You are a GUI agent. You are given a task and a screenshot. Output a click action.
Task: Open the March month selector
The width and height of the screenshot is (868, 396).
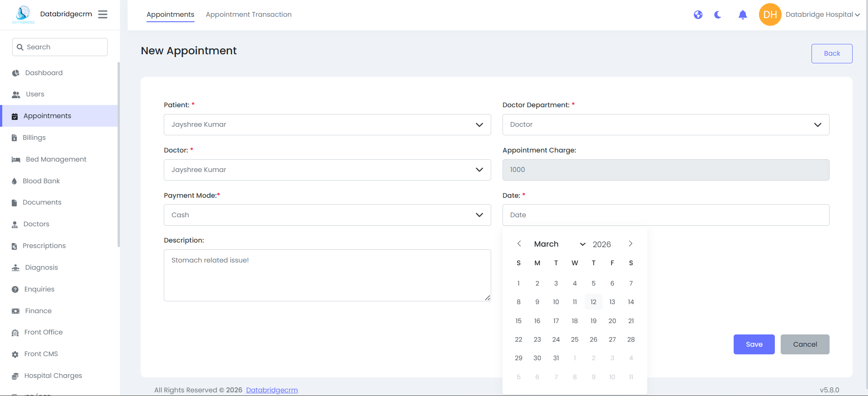coord(560,244)
